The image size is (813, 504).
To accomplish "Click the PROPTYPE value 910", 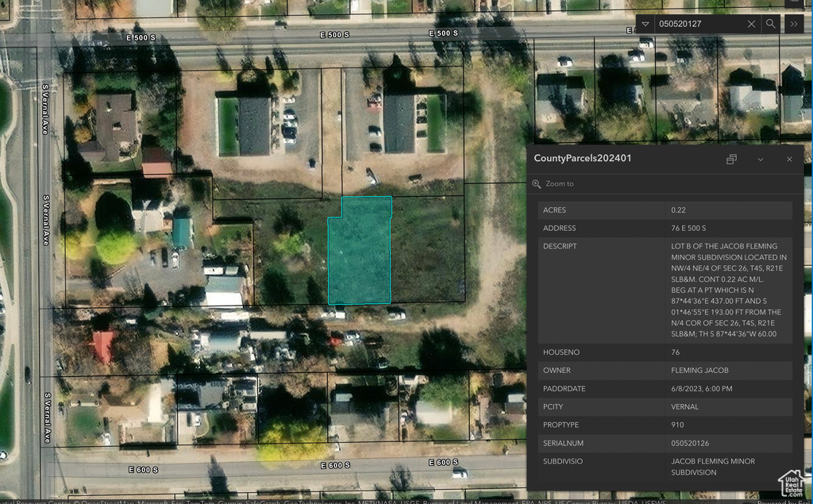I will [677, 425].
